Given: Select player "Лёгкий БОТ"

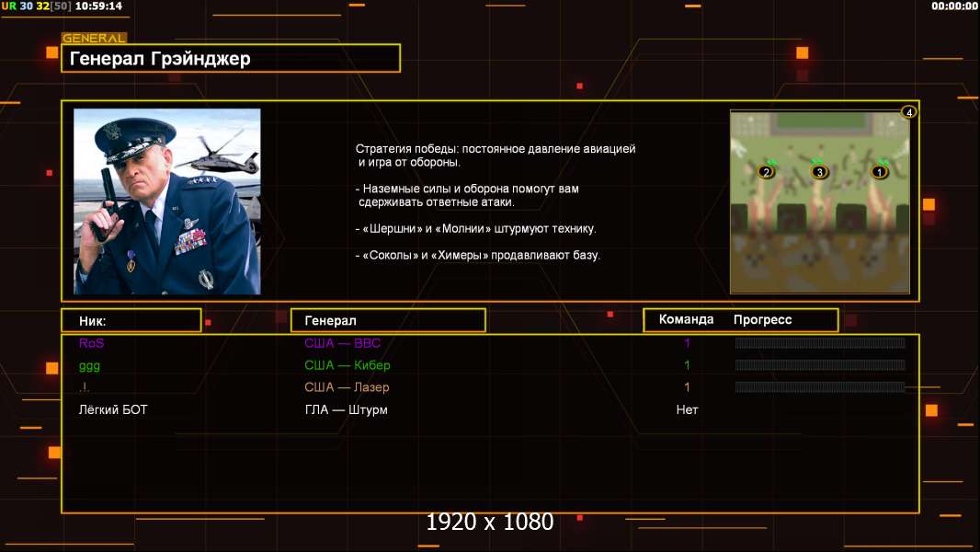Looking at the screenshot, I should pos(113,410).
